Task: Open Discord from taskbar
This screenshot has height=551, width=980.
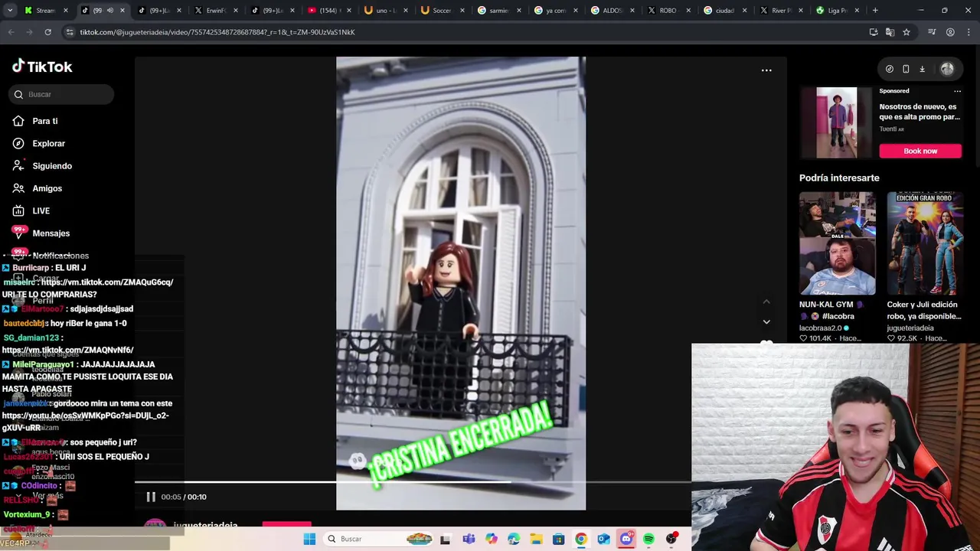Action: click(626, 539)
